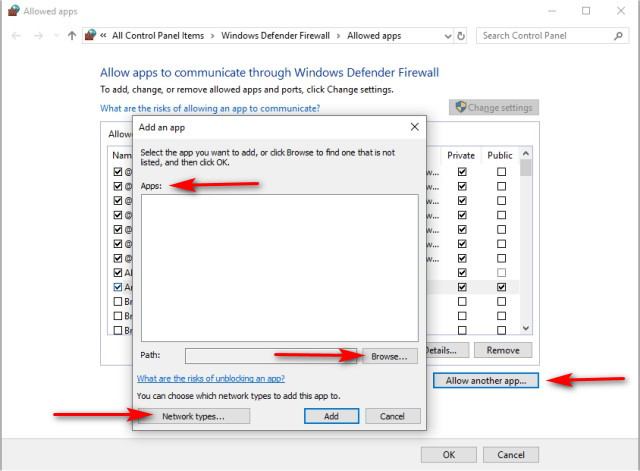Expand the address bar history dropdown

(x=448, y=36)
